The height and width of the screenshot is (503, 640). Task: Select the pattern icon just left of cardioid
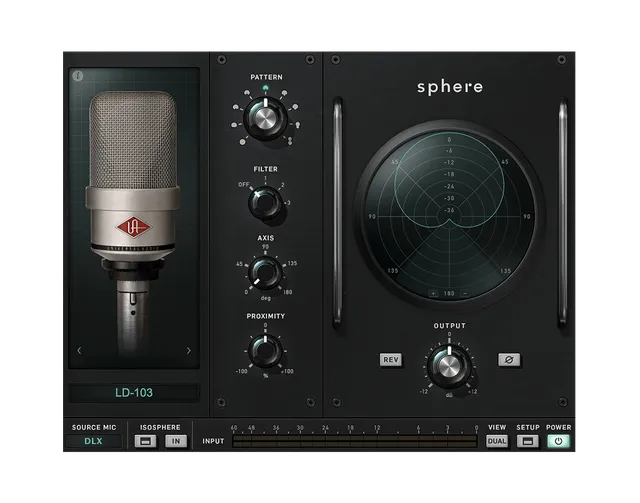point(247,93)
